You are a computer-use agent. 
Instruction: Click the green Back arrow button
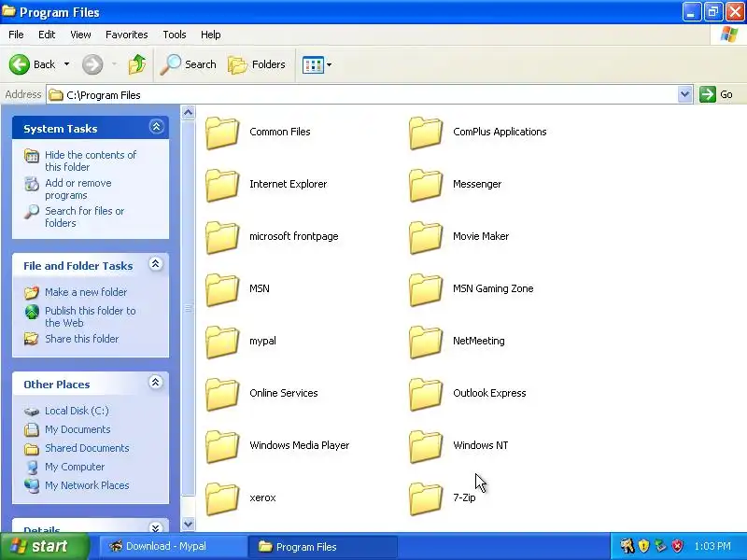click(x=20, y=64)
